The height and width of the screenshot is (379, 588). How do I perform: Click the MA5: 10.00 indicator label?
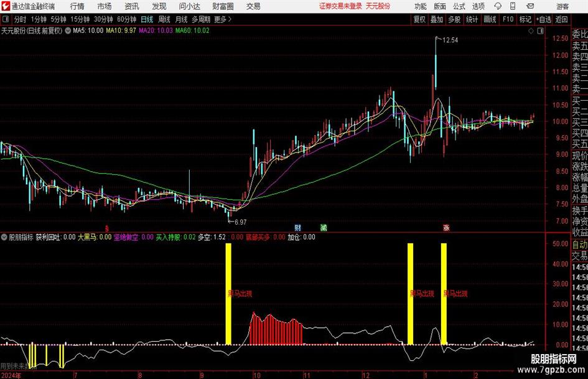[88, 30]
